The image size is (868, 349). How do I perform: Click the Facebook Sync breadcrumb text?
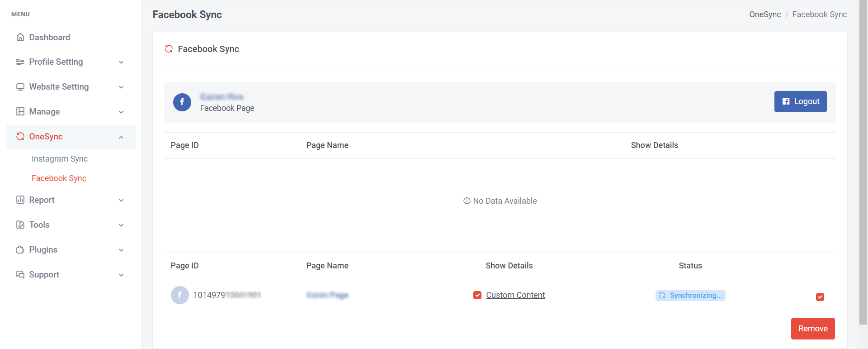[820, 14]
